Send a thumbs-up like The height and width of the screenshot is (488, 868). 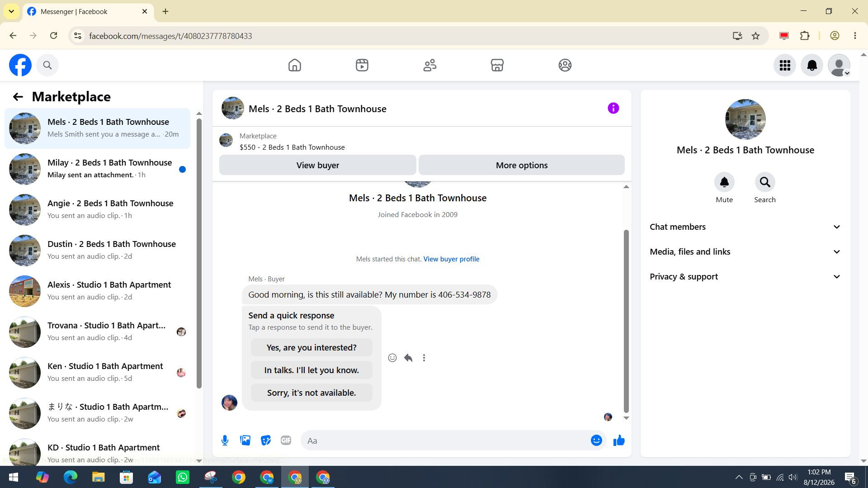(619, 441)
